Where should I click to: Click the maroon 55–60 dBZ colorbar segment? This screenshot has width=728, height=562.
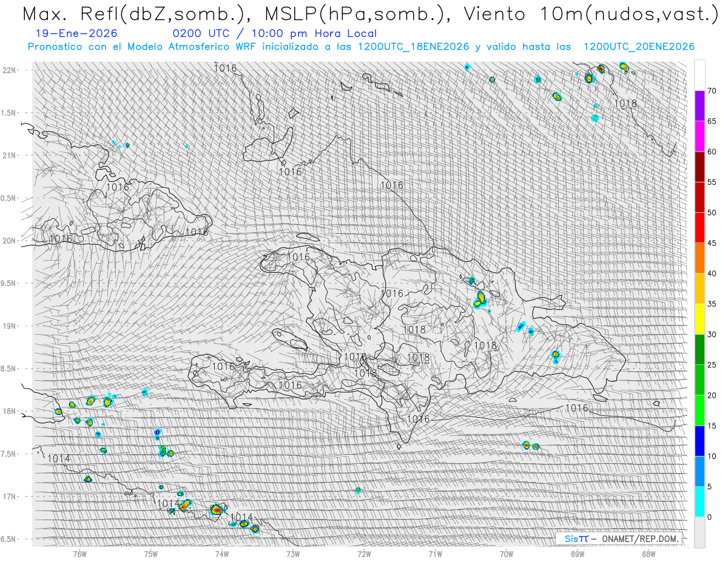click(x=699, y=167)
